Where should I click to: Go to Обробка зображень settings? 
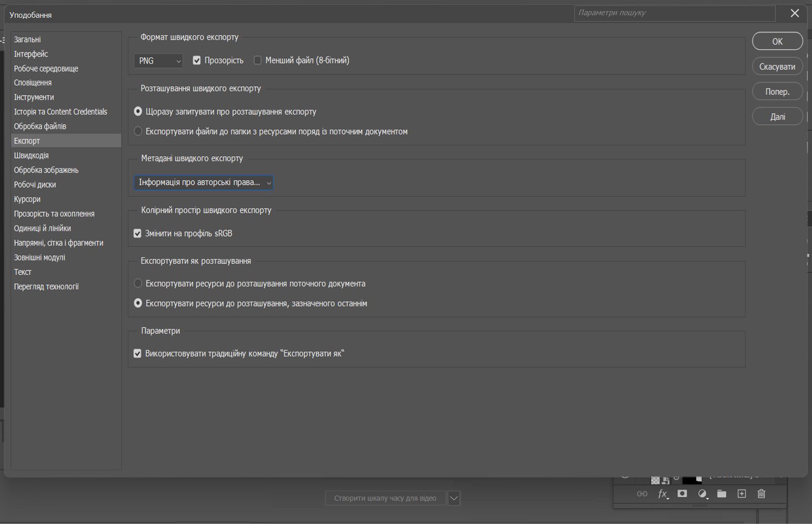click(x=66, y=170)
